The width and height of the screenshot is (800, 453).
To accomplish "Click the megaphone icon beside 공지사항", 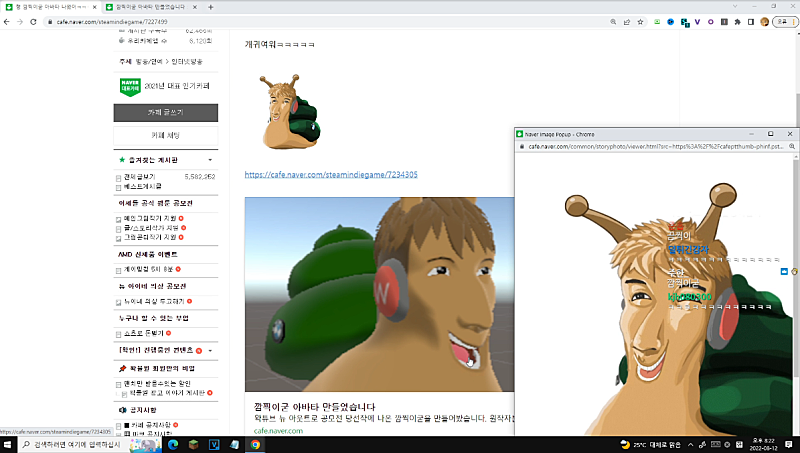I will pyautogui.click(x=122, y=410).
